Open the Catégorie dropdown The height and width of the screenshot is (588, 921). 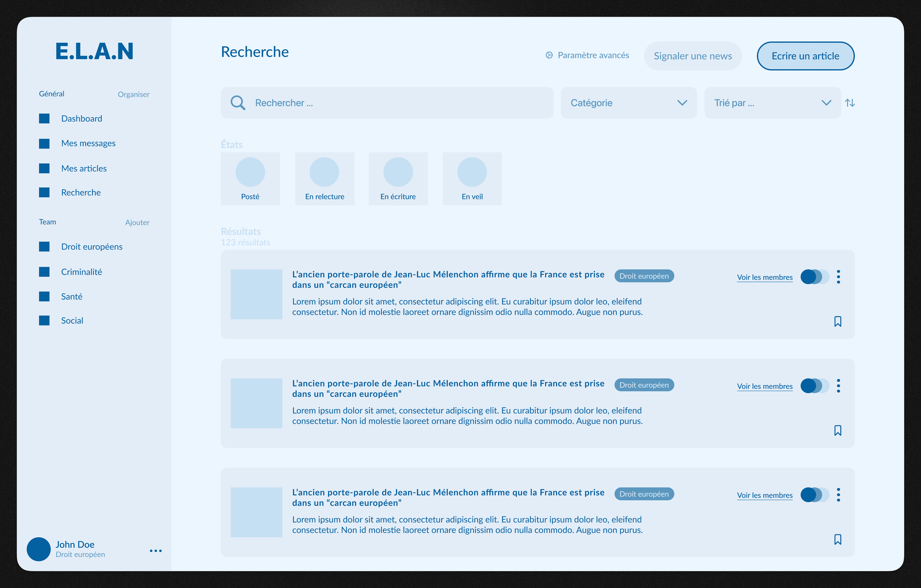(x=628, y=102)
